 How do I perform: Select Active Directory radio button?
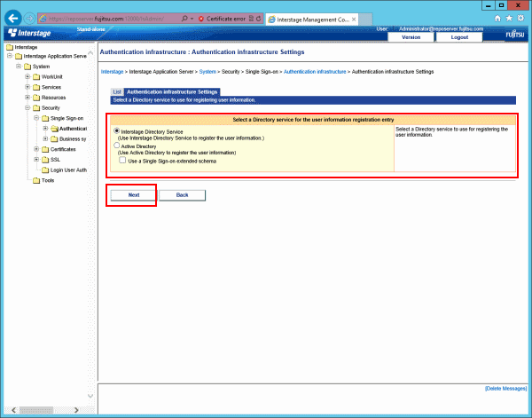point(117,146)
